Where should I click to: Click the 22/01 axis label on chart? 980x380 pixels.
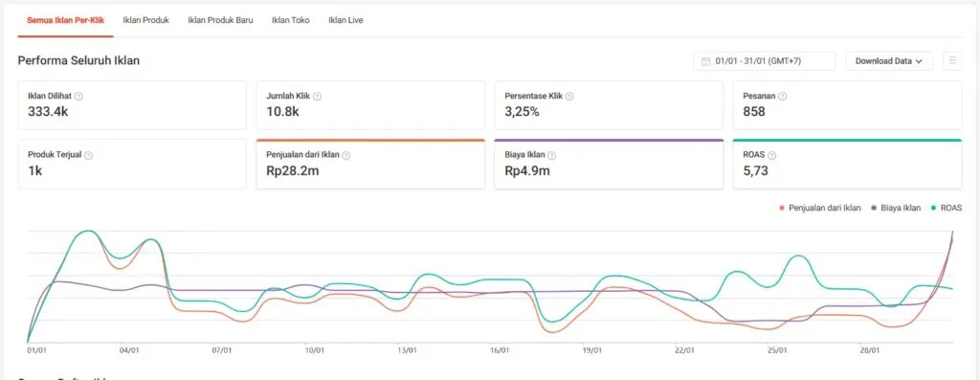pos(684,350)
